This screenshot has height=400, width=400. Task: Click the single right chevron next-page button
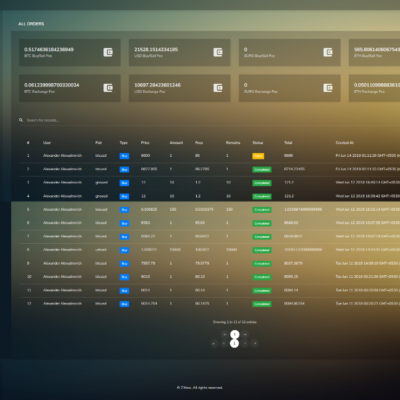tap(245, 343)
